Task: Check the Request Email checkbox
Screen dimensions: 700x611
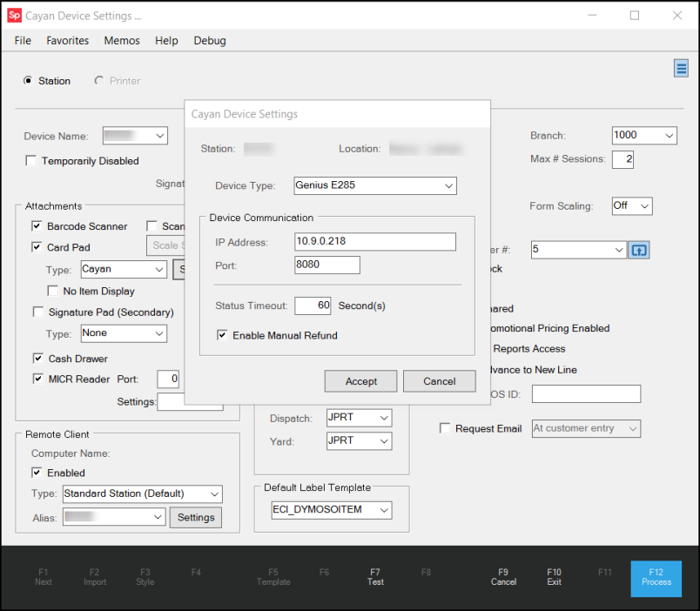Action: point(445,428)
